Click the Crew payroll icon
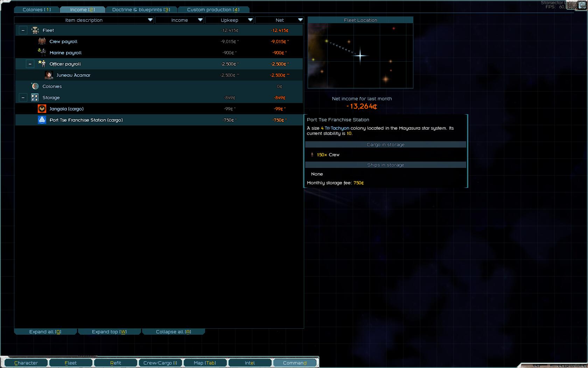588x368 pixels. pyautogui.click(x=42, y=41)
